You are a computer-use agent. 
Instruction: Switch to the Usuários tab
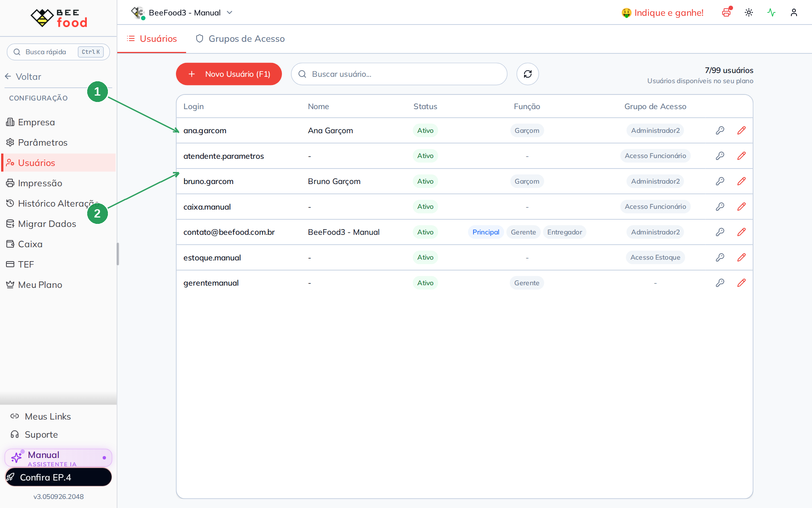pyautogui.click(x=152, y=39)
